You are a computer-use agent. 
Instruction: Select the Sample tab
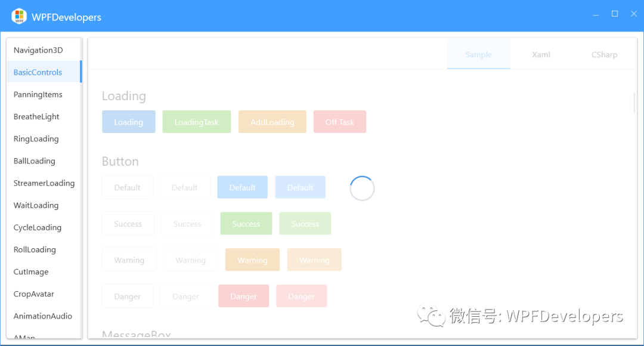point(478,55)
